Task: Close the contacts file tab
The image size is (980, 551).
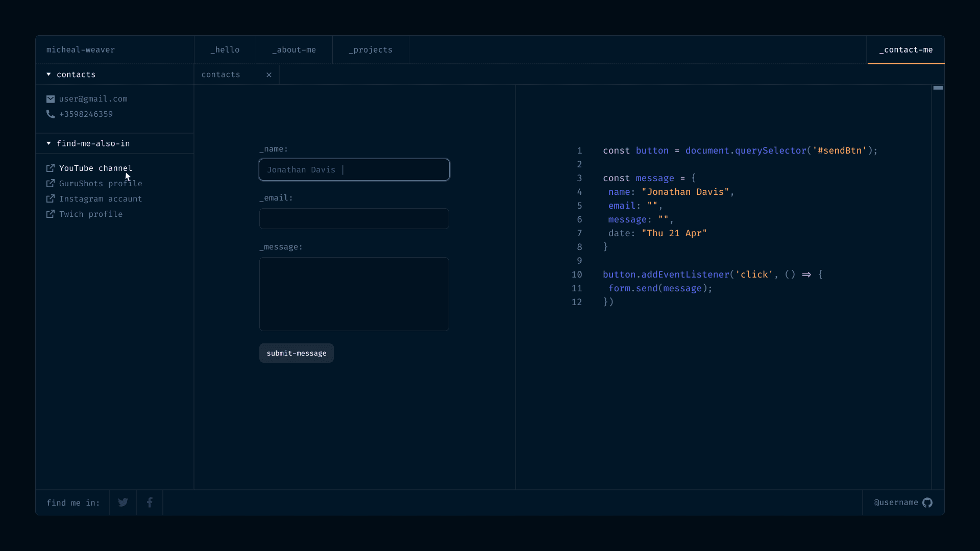Action: pos(269,75)
